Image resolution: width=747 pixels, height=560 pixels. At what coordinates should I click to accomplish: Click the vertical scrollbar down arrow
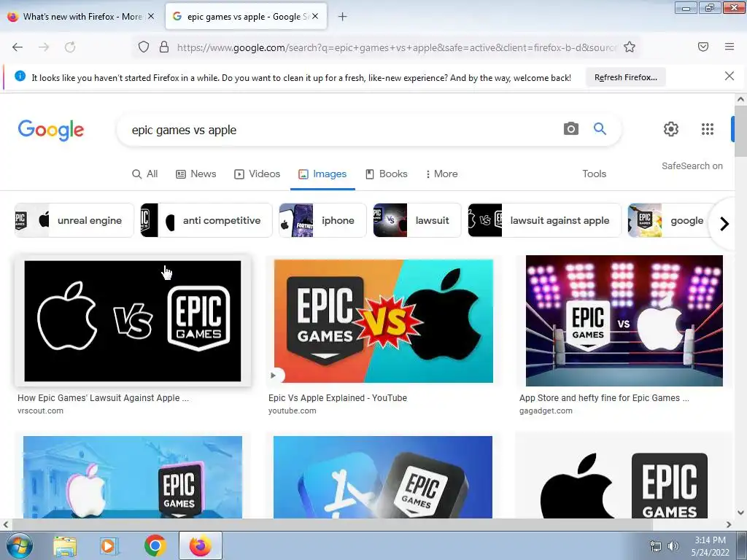tap(740, 513)
